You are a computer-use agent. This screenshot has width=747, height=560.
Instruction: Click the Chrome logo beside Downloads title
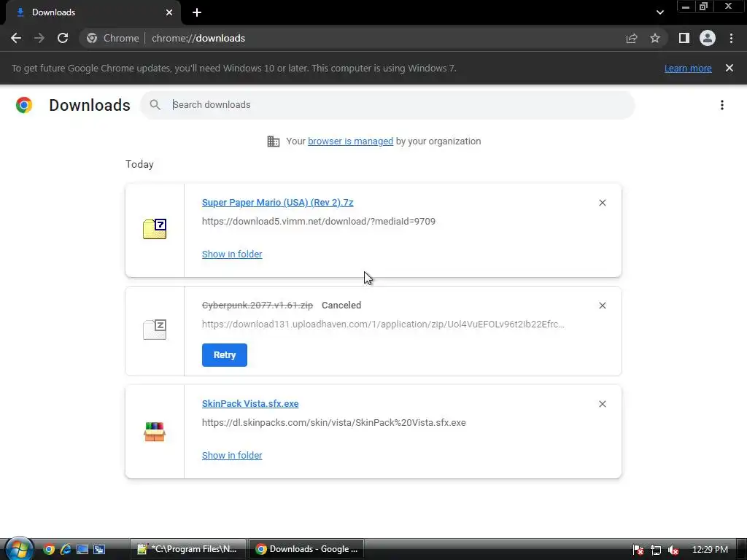click(x=24, y=105)
